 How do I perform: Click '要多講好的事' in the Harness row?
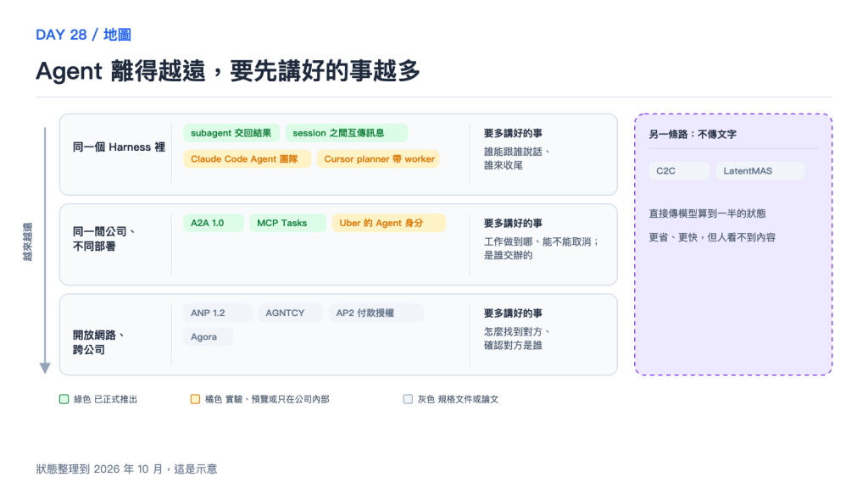click(513, 133)
